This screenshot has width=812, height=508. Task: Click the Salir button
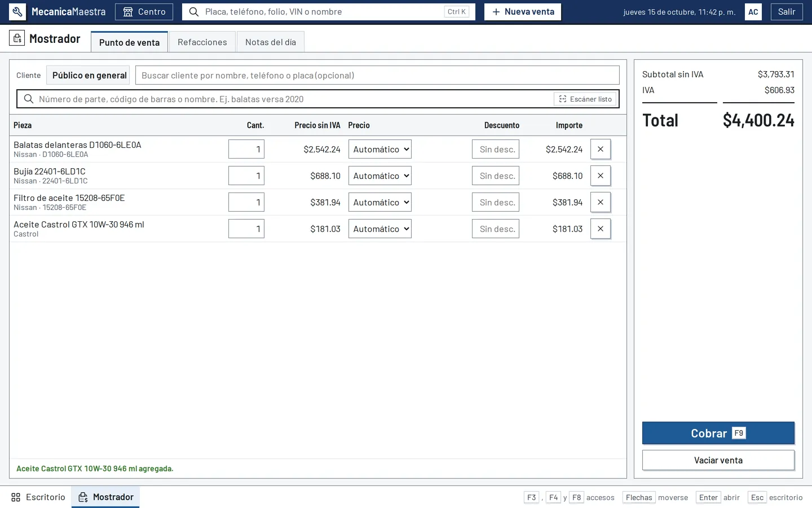[x=787, y=12]
